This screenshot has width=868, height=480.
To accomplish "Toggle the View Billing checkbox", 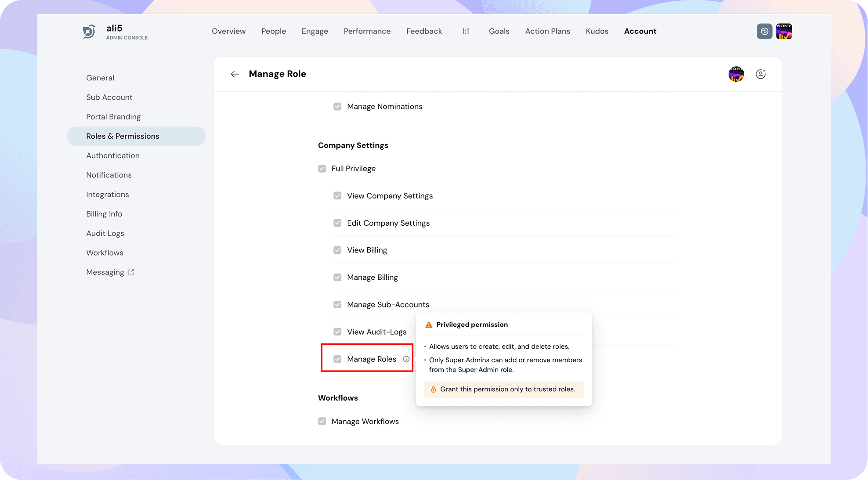I will 337,250.
